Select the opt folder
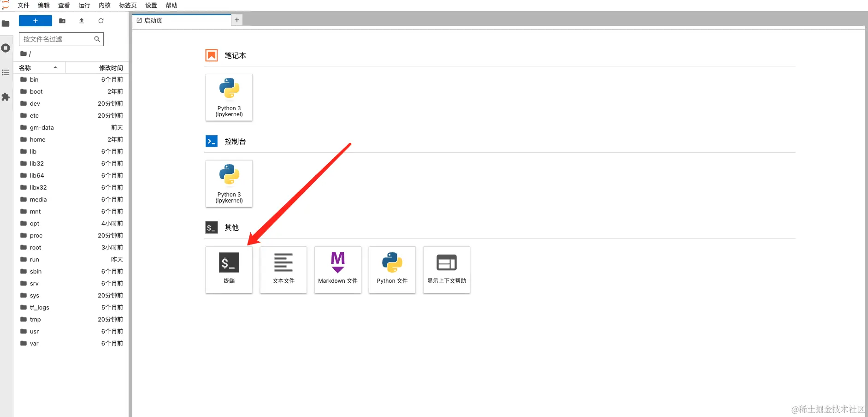This screenshot has width=868, height=417. pos(71,224)
